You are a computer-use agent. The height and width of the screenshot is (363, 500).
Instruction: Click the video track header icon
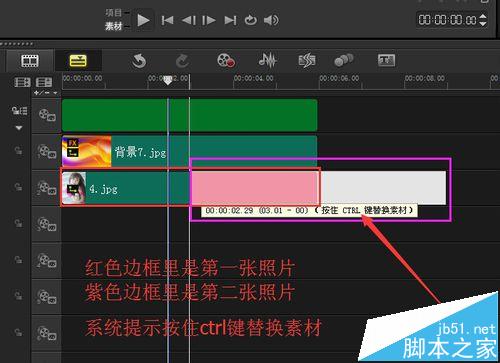pos(47,115)
